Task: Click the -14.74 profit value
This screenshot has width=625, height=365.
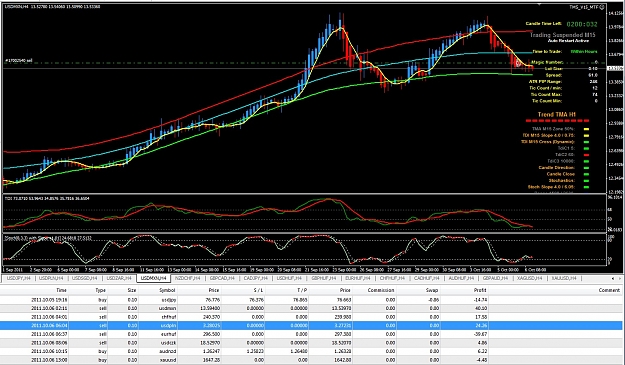Action: click(481, 300)
